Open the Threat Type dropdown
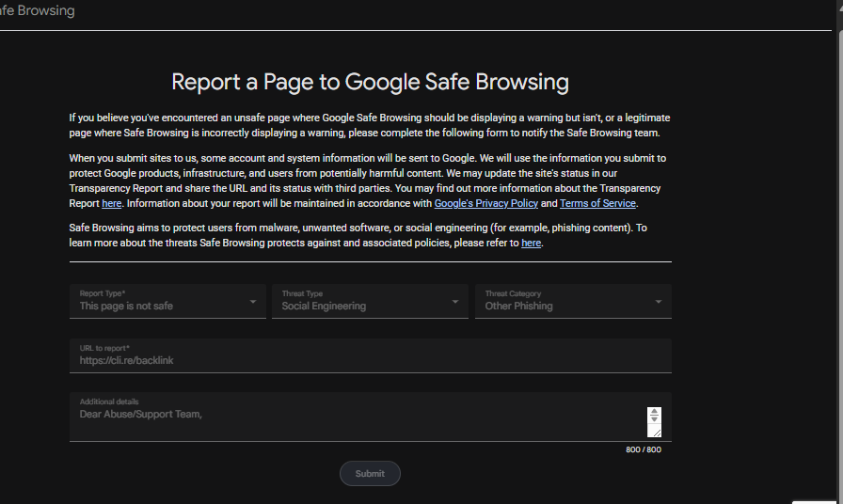 point(370,302)
